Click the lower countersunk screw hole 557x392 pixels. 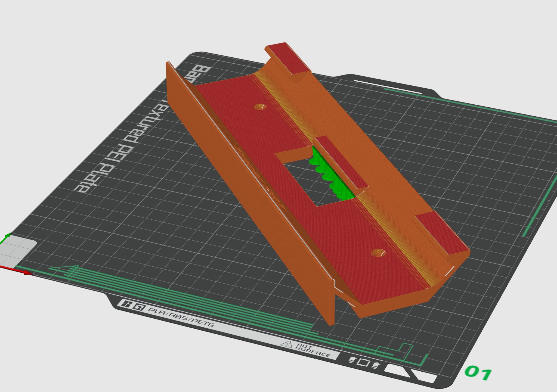(378, 253)
